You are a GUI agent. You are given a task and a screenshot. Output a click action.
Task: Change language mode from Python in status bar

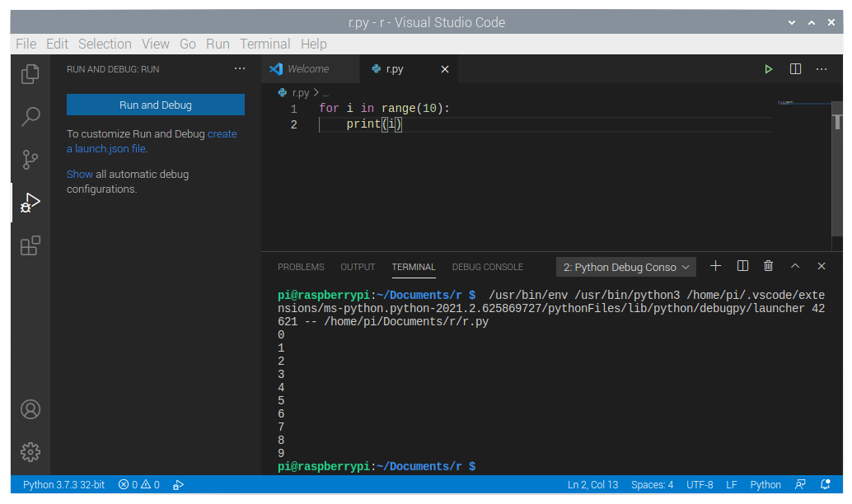click(x=765, y=484)
